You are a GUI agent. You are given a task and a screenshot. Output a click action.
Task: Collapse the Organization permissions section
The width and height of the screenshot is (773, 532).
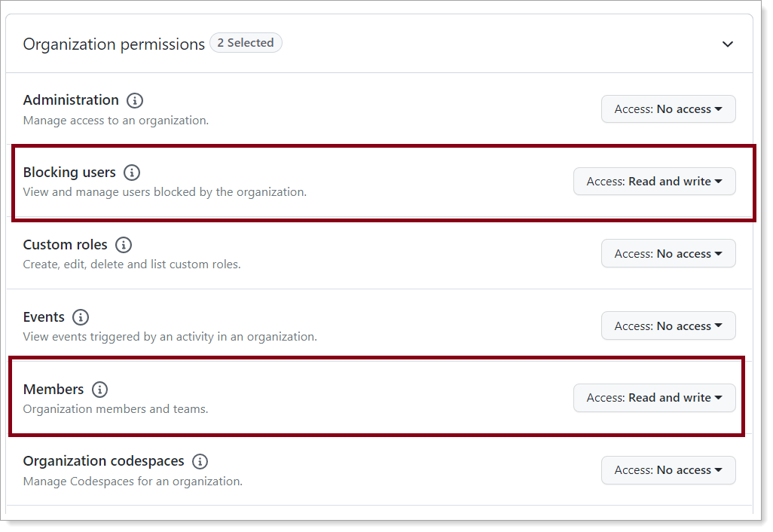[x=728, y=44]
